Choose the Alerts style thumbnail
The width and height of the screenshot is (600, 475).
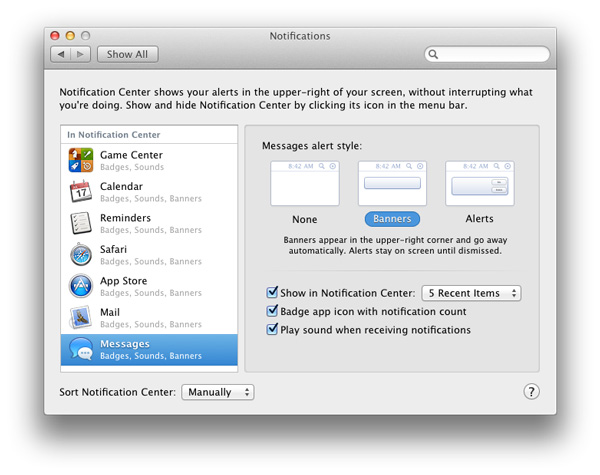click(x=479, y=183)
